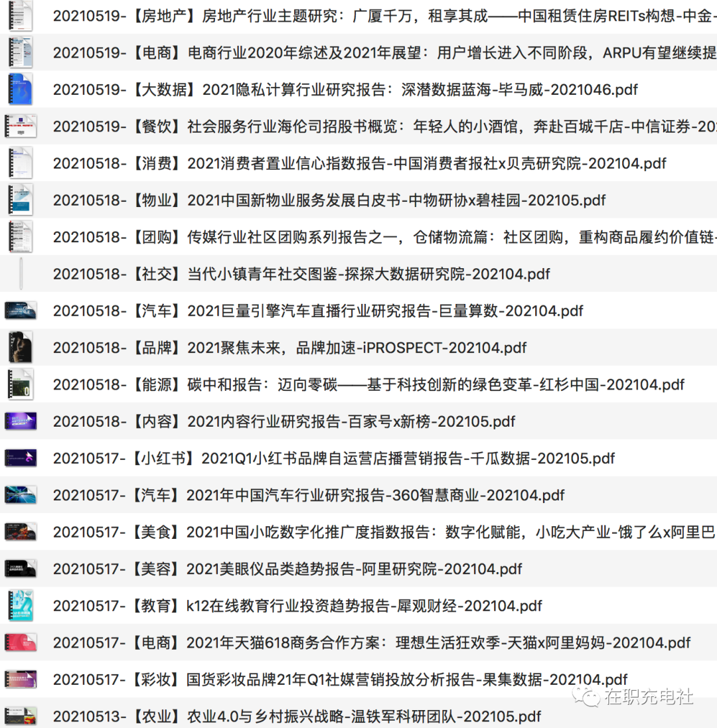Select file 20210518-【团购】传媒行业社区团购系列报告之一

(358, 237)
